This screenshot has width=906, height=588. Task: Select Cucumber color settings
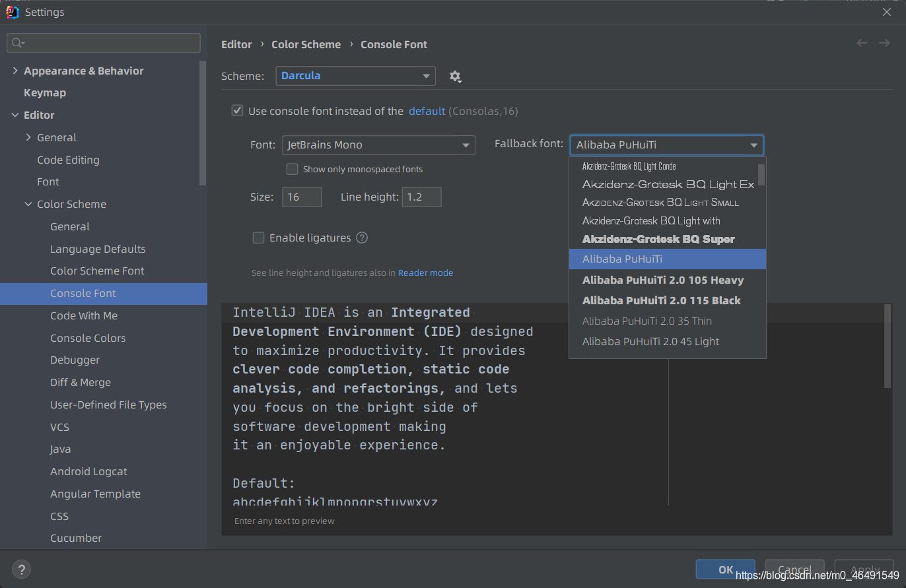76,538
